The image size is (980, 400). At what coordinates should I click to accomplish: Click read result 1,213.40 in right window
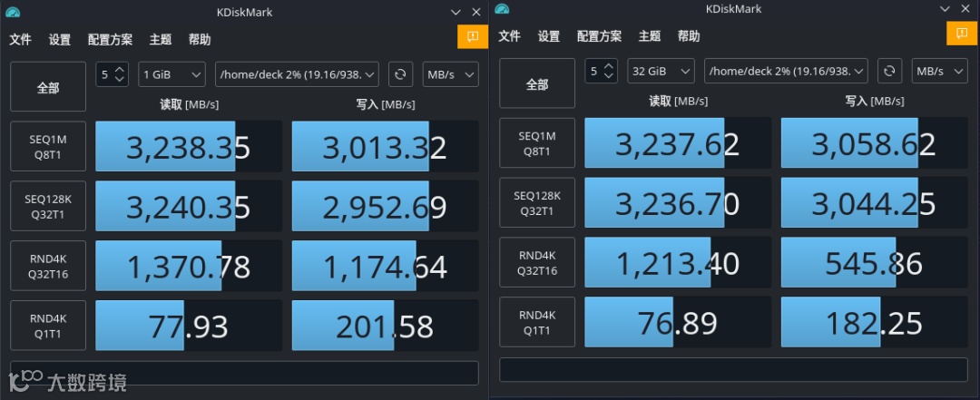point(678,262)
